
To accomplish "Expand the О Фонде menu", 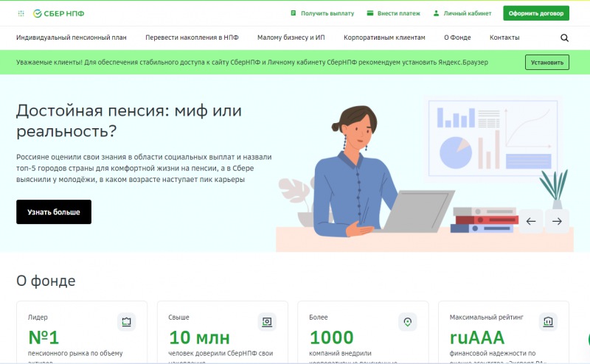I will [x=457, y=38].
